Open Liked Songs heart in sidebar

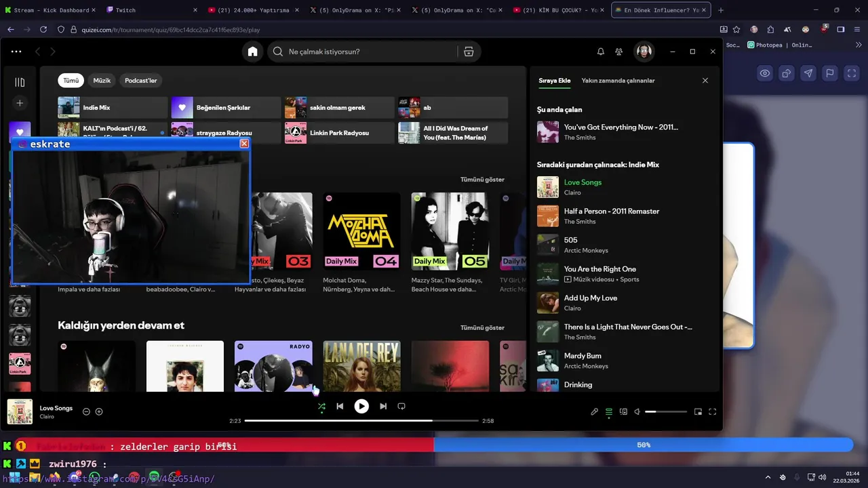pos(20,131)
